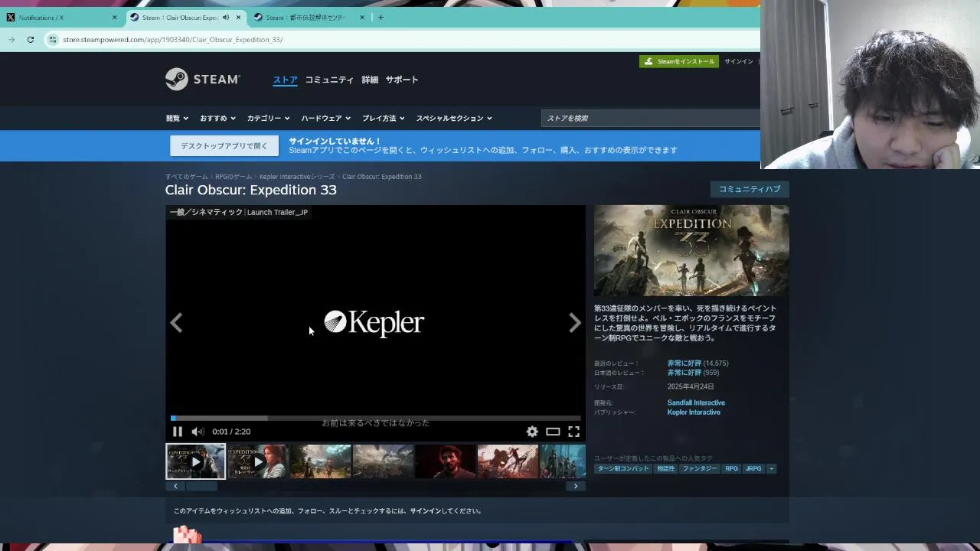Seek on the video progress bar

click(x=375, y=418)
